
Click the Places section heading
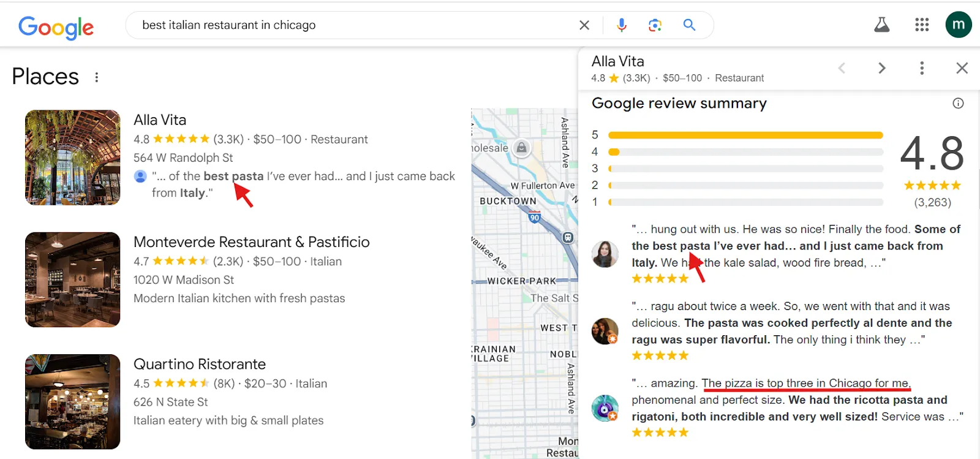pyautogui.click(x=45, y=77)
